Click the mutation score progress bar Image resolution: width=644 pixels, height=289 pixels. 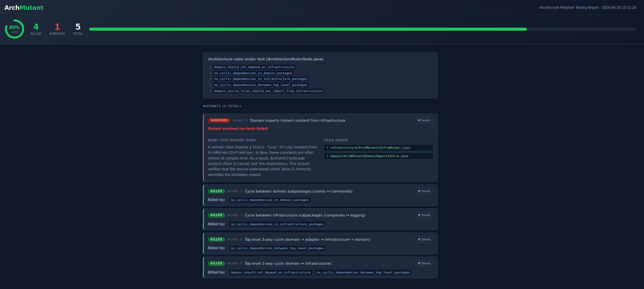[x=363, y=29]
